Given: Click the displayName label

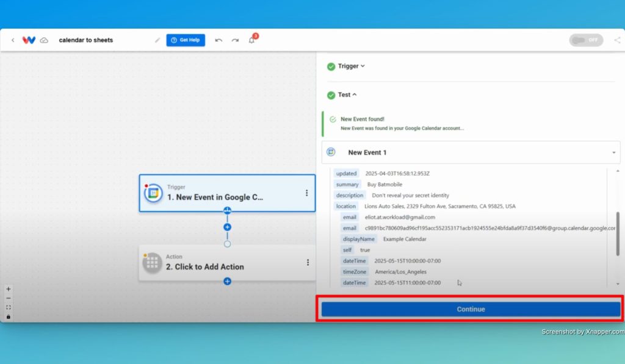Looking at the screenshot, I should coord(359,239).
